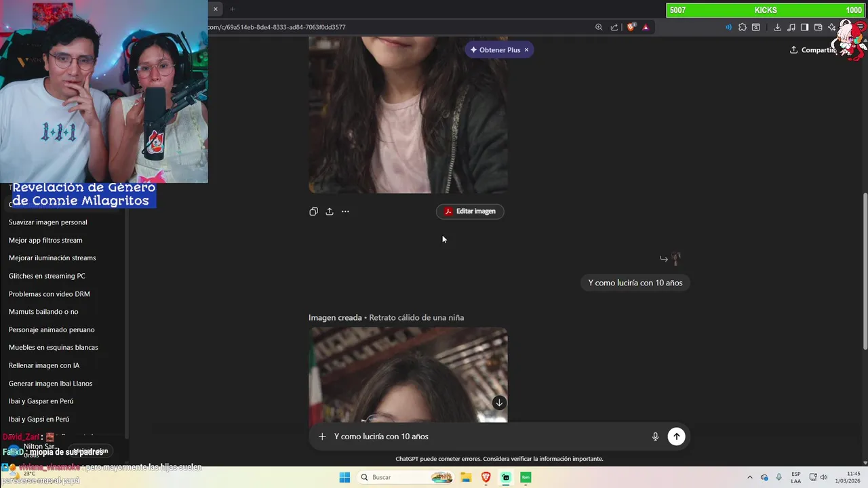Jump to bottom with down-arrow button
The width and height of the screenshot is (868, 488).
pyautogui.click(x=499, y=403)
